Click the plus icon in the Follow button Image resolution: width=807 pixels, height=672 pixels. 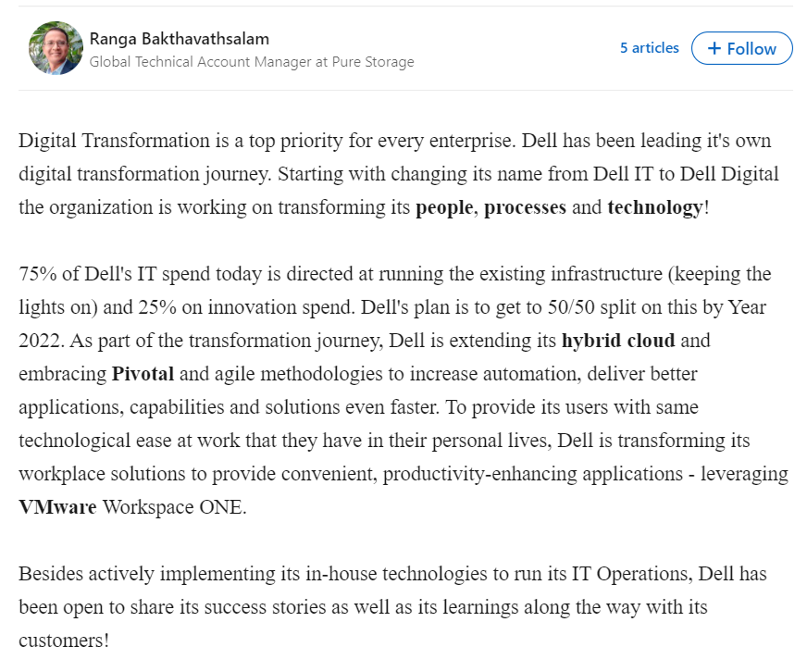tap(714, 48)
